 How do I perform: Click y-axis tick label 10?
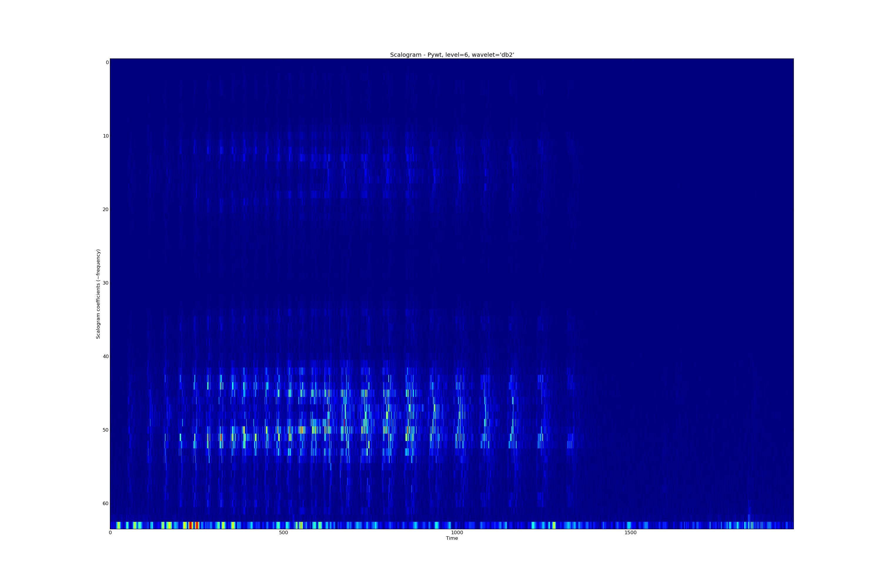(x=106, y=136)
